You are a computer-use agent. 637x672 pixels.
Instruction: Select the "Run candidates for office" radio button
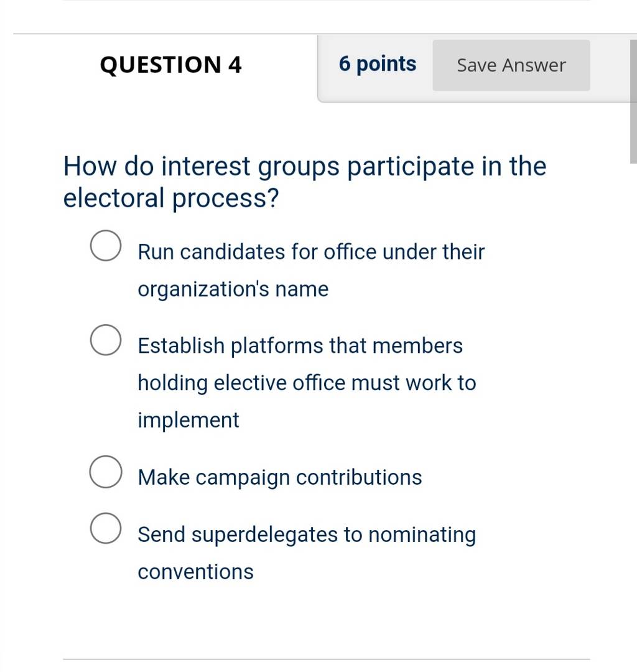coord(105,246)
